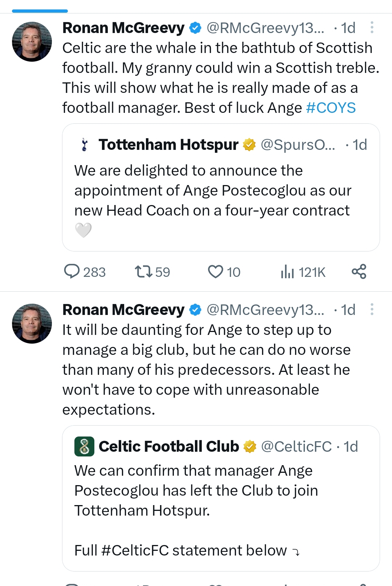Tap gold verified badge next to Tottenham Hotspur
This screenshot has width=392, height=586.
pyautogui.click(x=249, y=145)
